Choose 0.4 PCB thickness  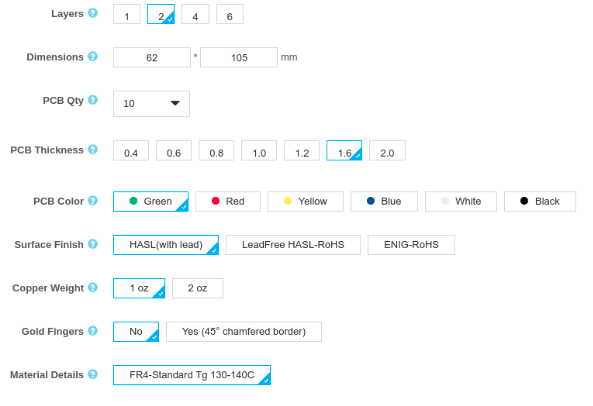(131, 151)
